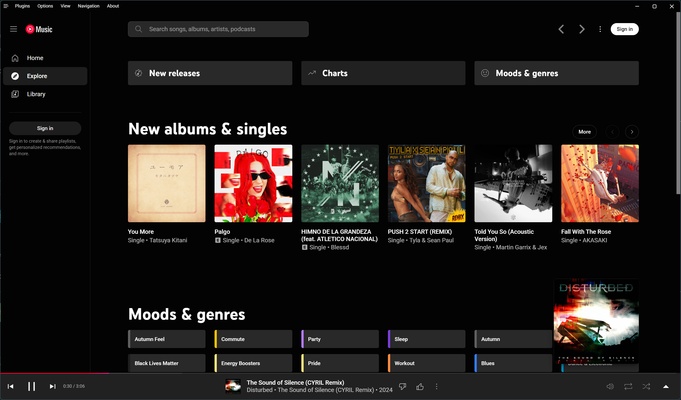The width and height of the screenshot is (681, 400).
Task: Skip to the previous track
Action: 10,386
